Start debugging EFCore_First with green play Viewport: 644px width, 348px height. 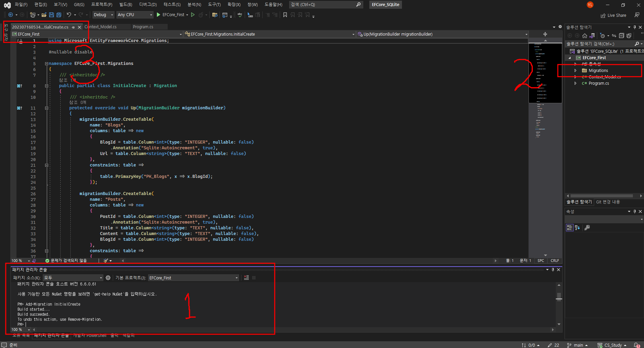click(159, 15)
